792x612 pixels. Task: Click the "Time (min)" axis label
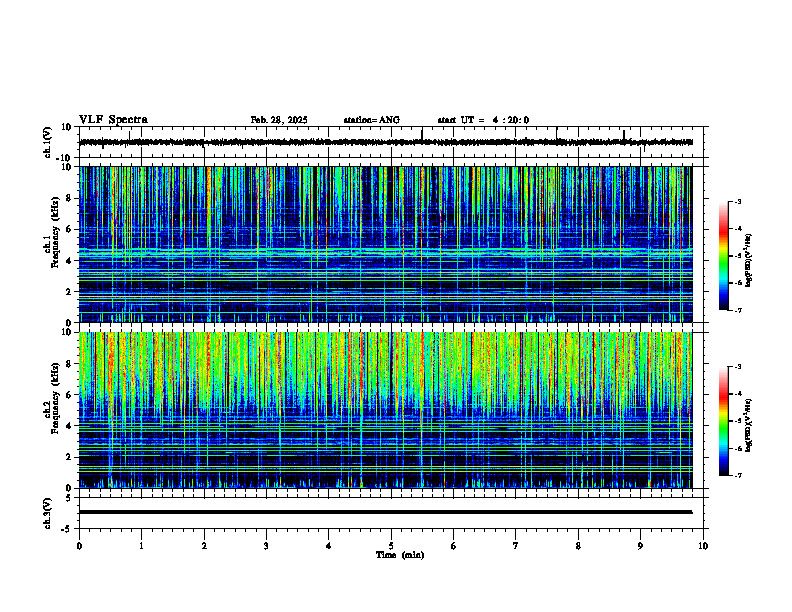tap(400, 555)
